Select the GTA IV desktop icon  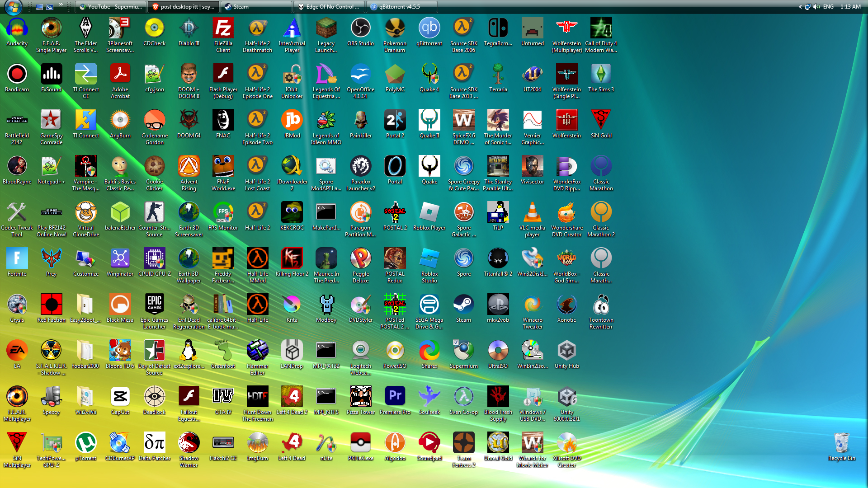(x=223, y=401)
